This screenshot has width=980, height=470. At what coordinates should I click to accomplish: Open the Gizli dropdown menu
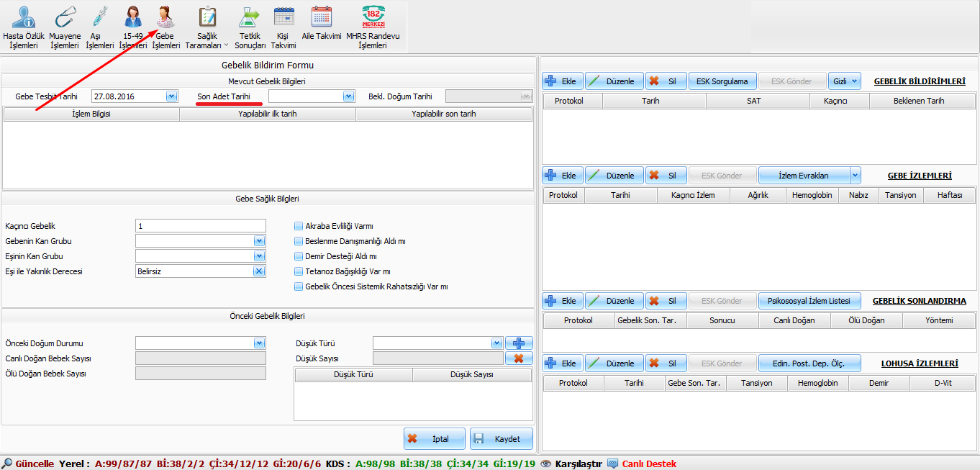click(844, 81)
